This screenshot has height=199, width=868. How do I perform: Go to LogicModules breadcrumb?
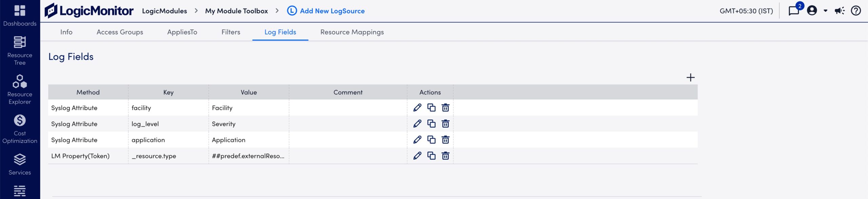click(x=164, y=11)
